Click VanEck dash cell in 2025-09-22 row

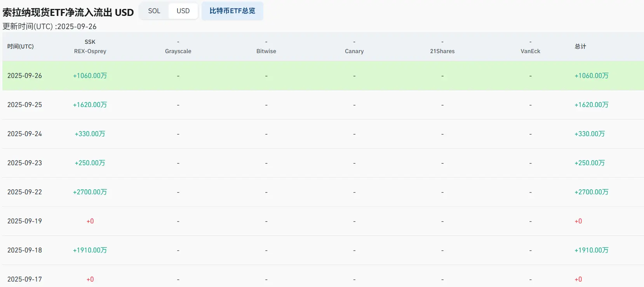coord(531,192)
